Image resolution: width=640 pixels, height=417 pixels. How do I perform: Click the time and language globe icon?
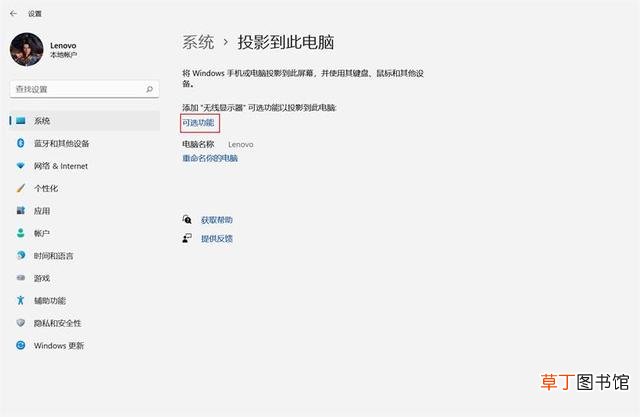pyautogui.click(x=21, y=255)
